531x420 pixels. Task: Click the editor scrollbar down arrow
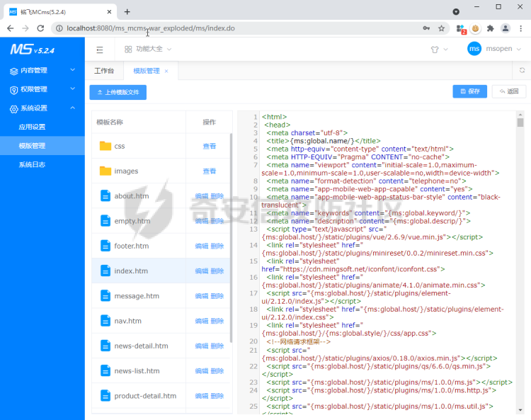(520, 410)
